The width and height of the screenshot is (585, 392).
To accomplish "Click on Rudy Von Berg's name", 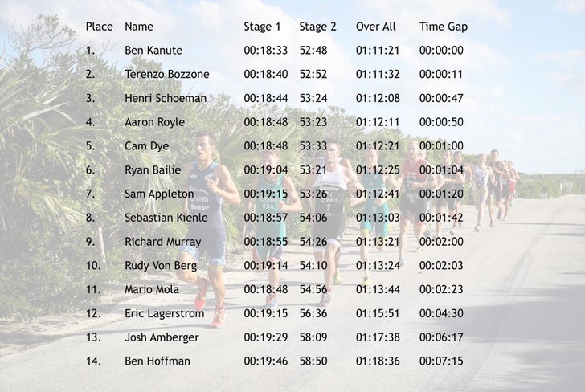I will point(161,265).
